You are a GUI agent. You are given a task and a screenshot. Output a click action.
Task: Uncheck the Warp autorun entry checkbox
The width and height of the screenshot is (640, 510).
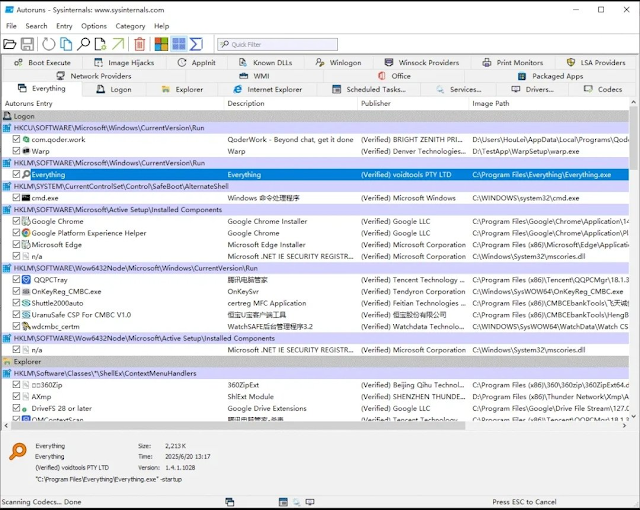[x=16, y=151]
